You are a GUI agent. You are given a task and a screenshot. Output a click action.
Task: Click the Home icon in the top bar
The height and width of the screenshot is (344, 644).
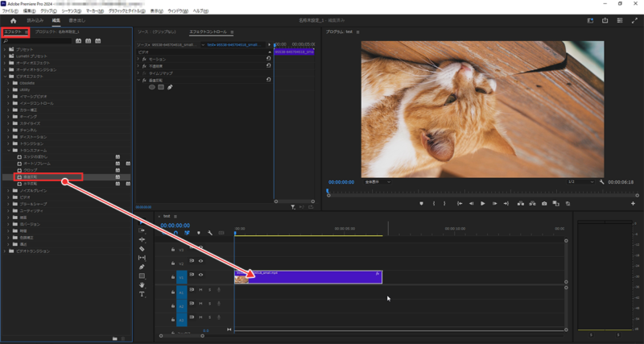(x=14, y=20)
